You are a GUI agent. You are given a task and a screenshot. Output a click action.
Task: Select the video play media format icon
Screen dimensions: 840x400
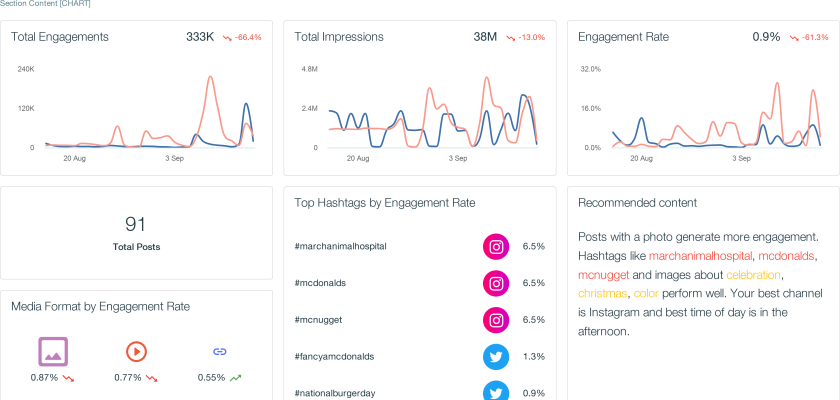(136, 351)
